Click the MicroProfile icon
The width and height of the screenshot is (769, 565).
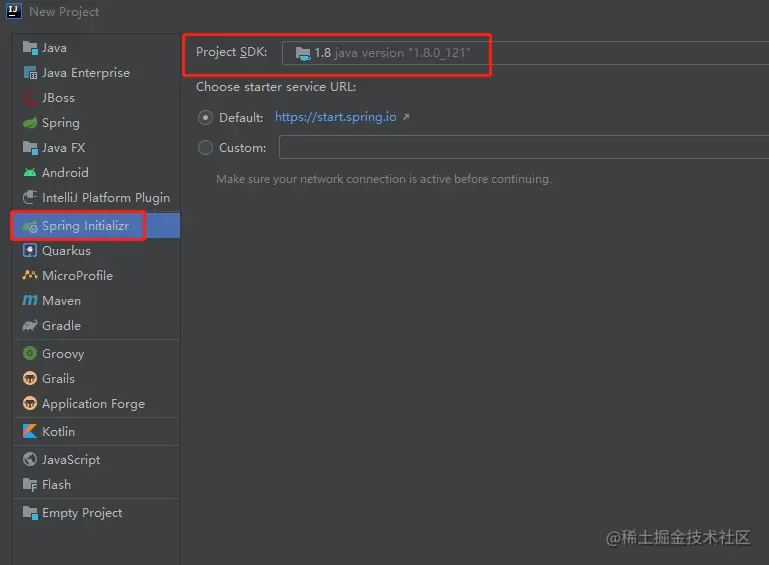pos(30,276)
